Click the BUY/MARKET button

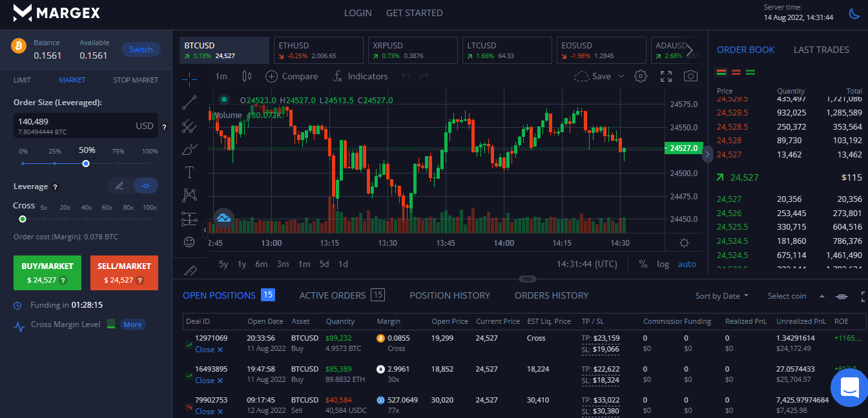click(47, 272)
